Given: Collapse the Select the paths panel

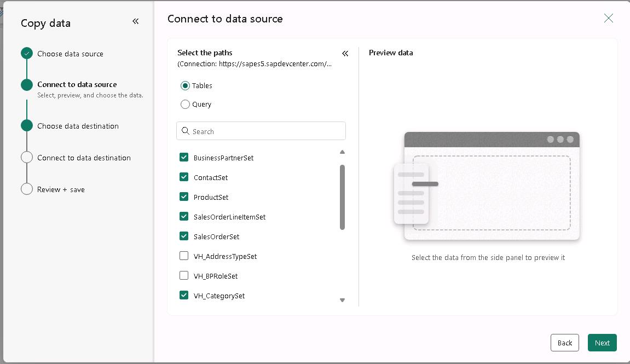Looking at the screenshot, I should tap(345, 54).
